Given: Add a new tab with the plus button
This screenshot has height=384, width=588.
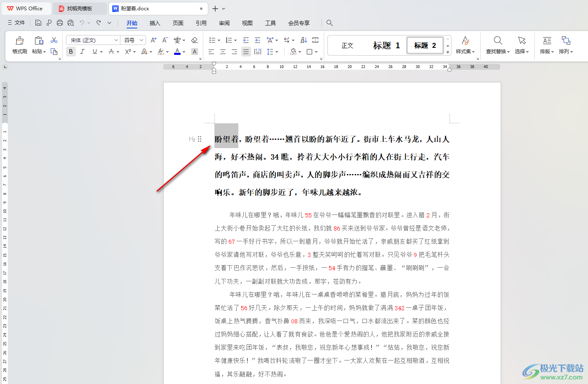Looking at the screenshot, I should (x=215, y=8).
